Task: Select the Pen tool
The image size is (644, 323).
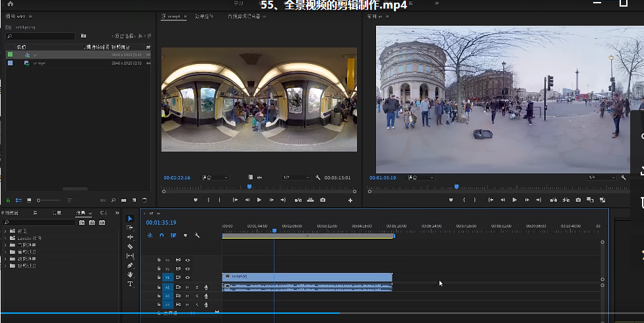Action: click(x=130, y=265)
